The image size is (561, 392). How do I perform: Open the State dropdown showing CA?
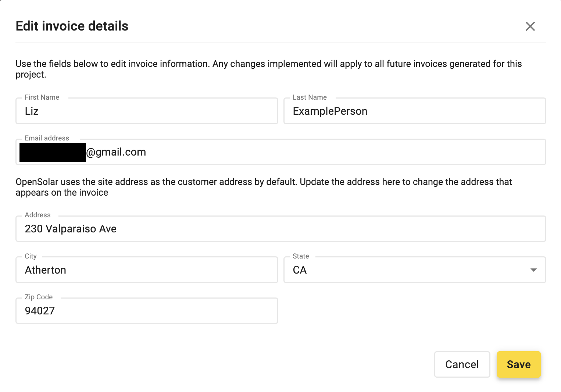pos(415,270)
